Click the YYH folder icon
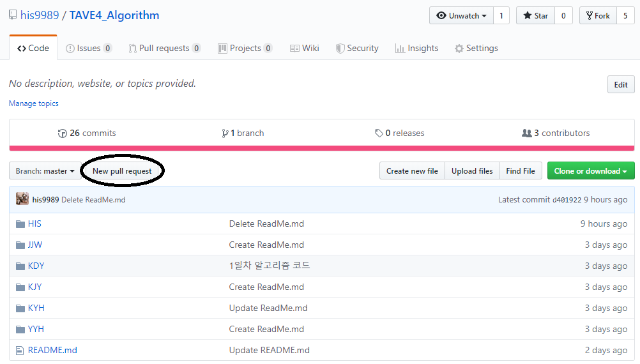640x364 pixels. (x=20, y=330)
